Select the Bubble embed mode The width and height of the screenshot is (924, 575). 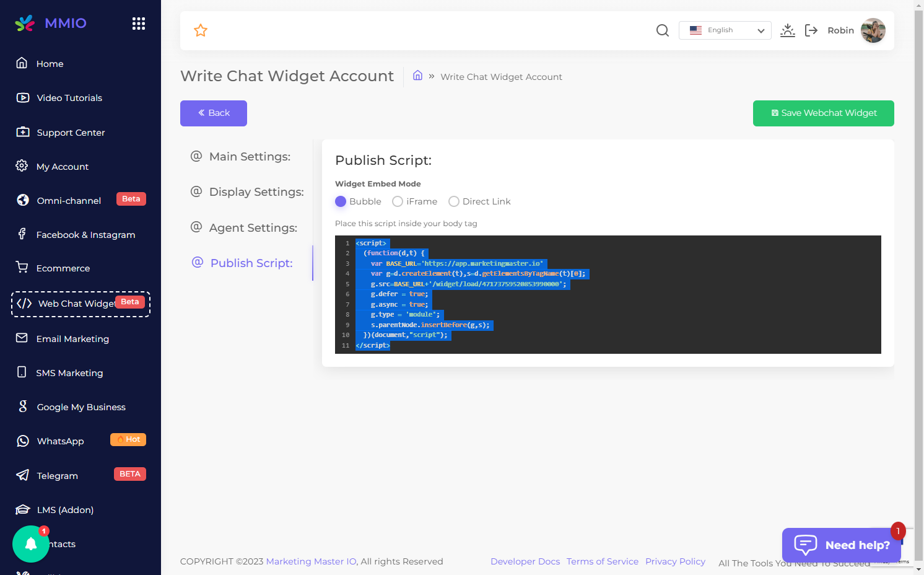tap(341, 201)
